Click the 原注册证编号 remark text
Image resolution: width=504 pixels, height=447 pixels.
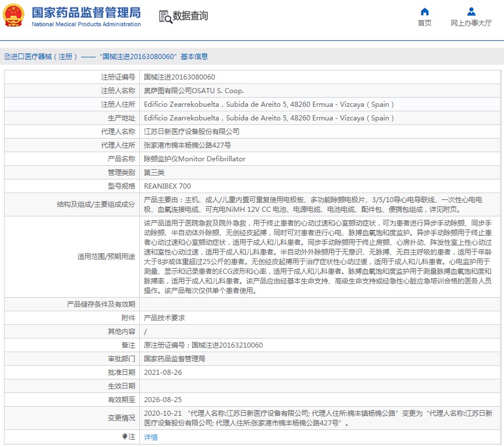pos(203,345)
